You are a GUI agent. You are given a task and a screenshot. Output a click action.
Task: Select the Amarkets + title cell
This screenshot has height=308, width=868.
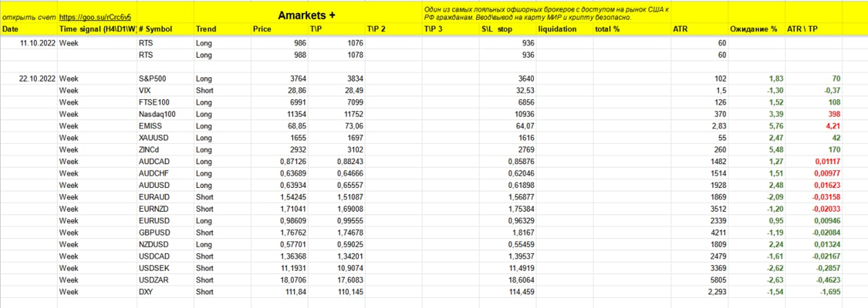[x=307, y=15]
